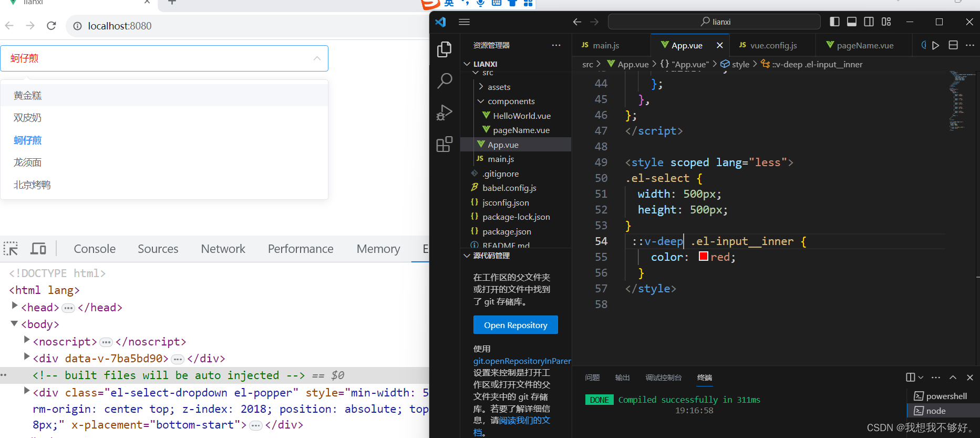Open the VS Code Search view
Viewport: 980px width, 438px height.
click(445, 81)
